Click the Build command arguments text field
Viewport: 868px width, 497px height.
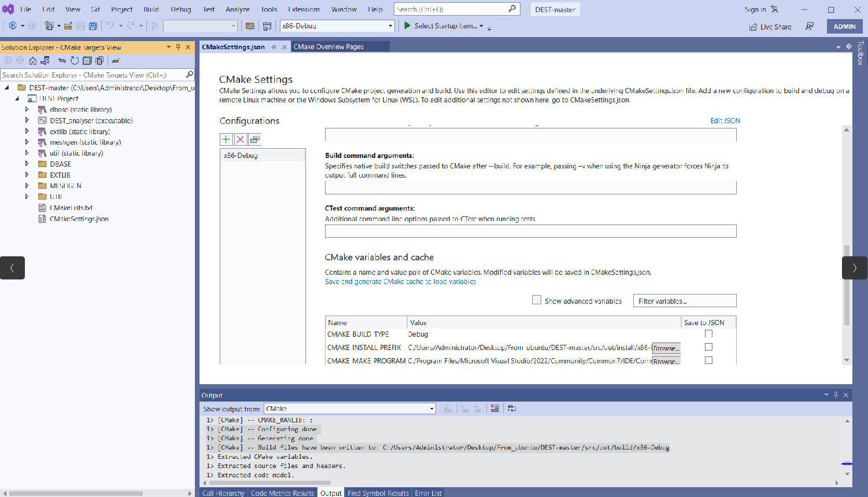tap(530, 187)
